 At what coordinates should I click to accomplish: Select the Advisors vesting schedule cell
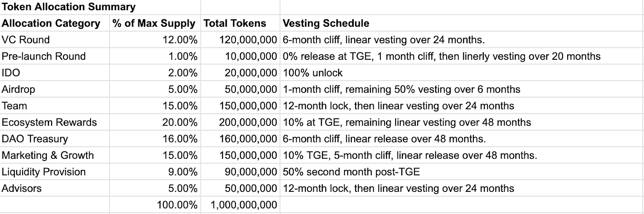[x=462, y=188]
